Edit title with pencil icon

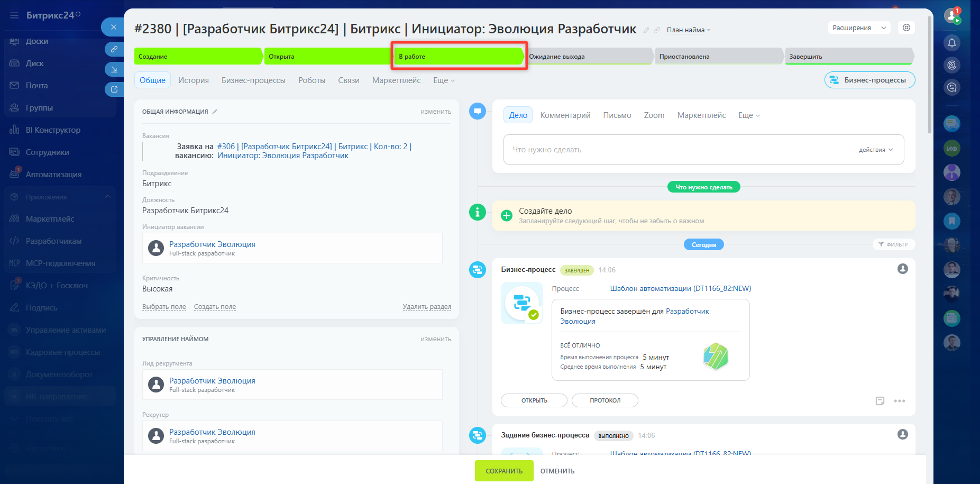646,30
